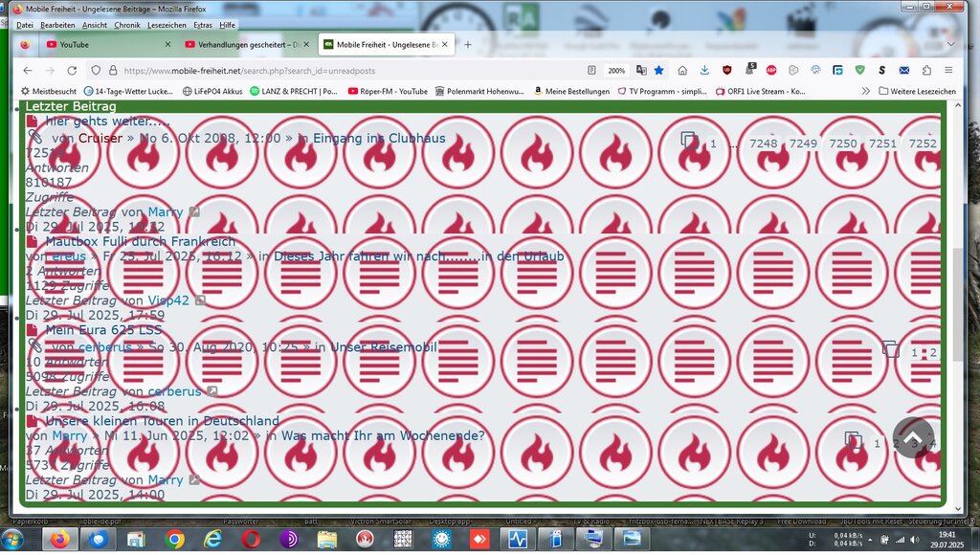Go to page 7248 of the first topic
This screenshot has height=555, width=980.
pyautogui.click(x=763, y=144)
